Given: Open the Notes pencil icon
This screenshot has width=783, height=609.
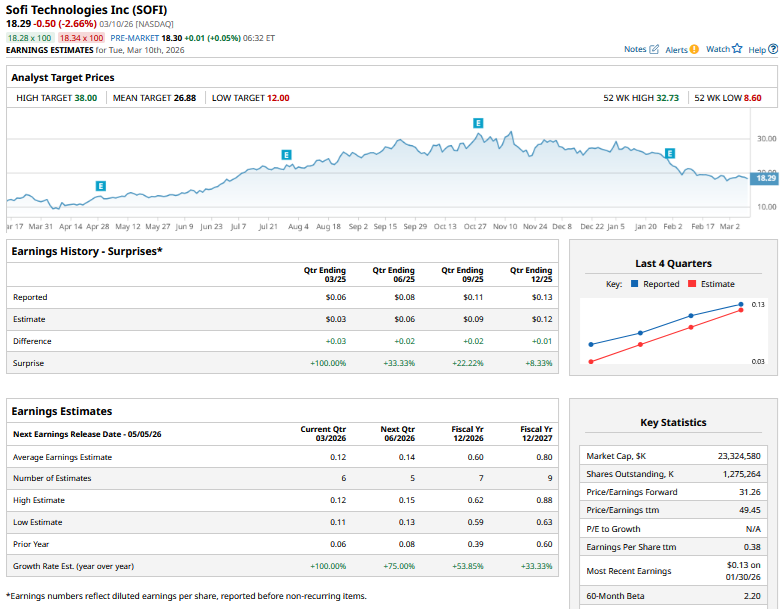Looking at the screenshot, I should 654,49.
